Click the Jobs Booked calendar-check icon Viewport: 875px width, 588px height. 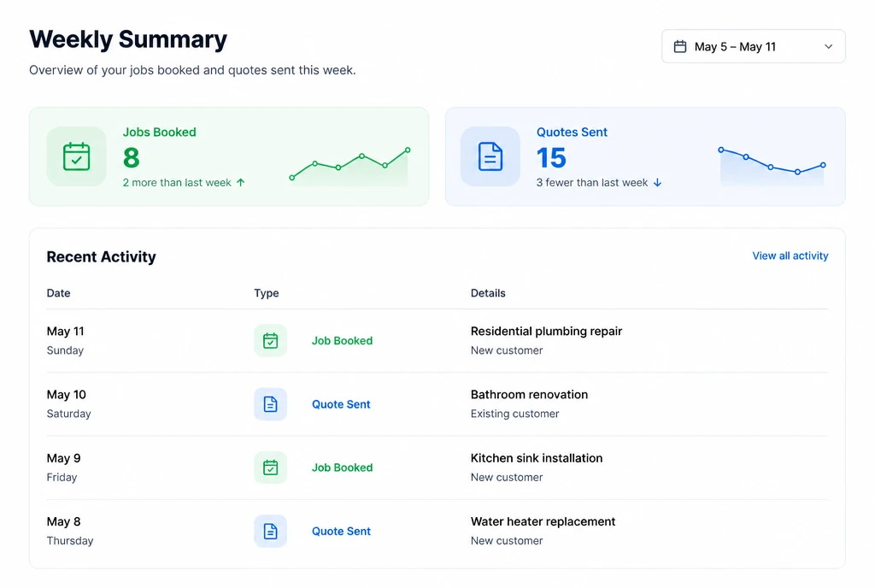(x=76, y=156)
